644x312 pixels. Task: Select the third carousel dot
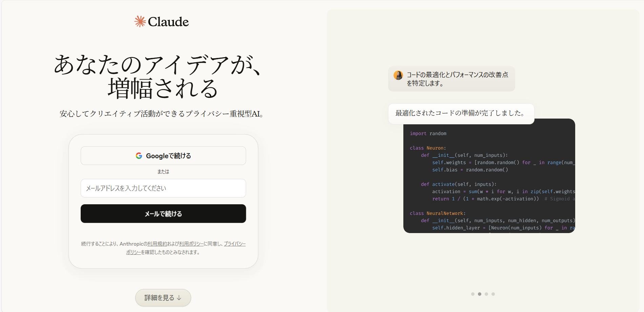click(486, 294)
